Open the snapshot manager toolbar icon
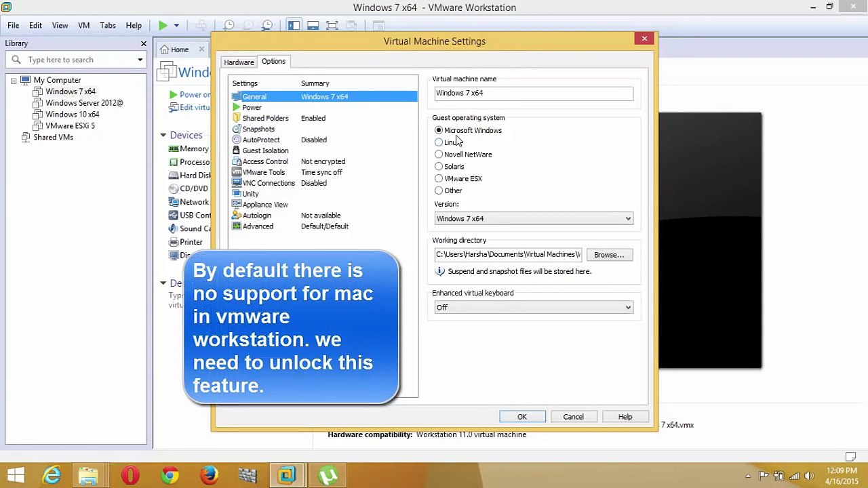 point(267,26)
